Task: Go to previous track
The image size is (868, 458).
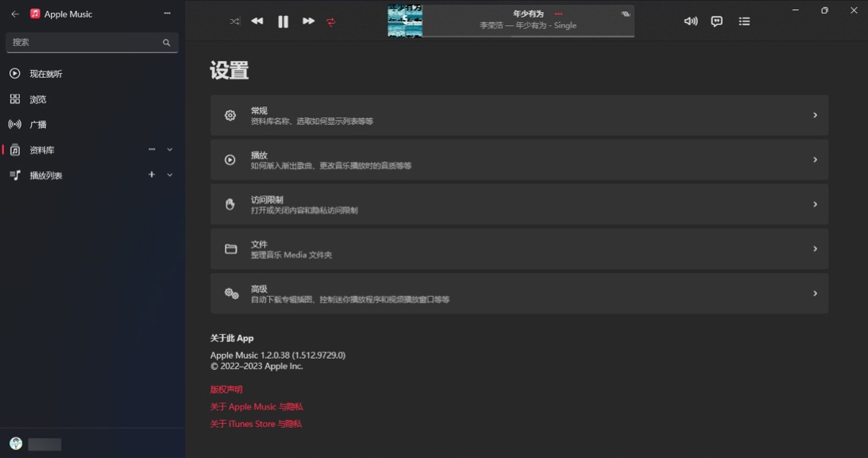Action: [x=257, y=21]
